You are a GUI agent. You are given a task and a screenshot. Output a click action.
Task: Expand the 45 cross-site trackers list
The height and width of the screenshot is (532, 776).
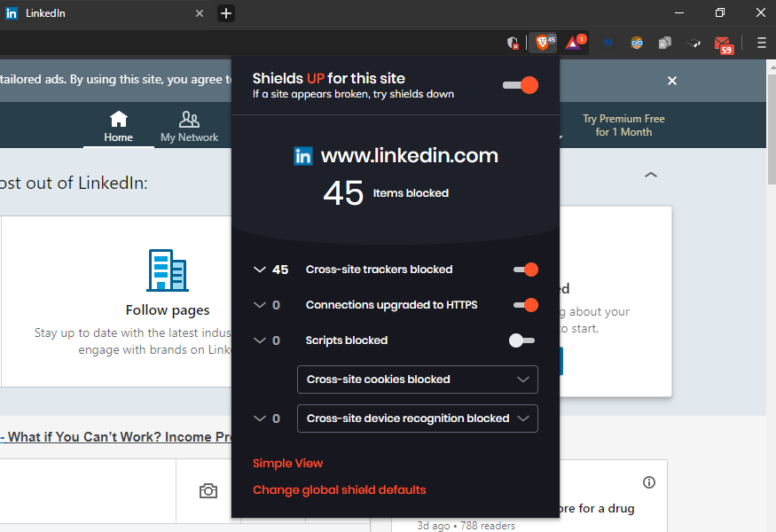tap(260, 270)
